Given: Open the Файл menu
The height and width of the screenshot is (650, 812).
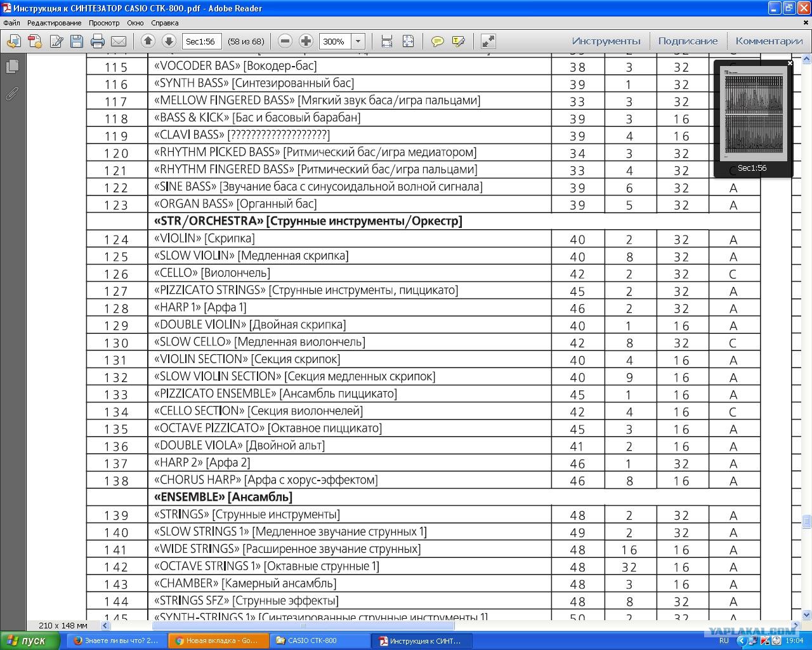Looking at the screenshot, I should 11,23.
